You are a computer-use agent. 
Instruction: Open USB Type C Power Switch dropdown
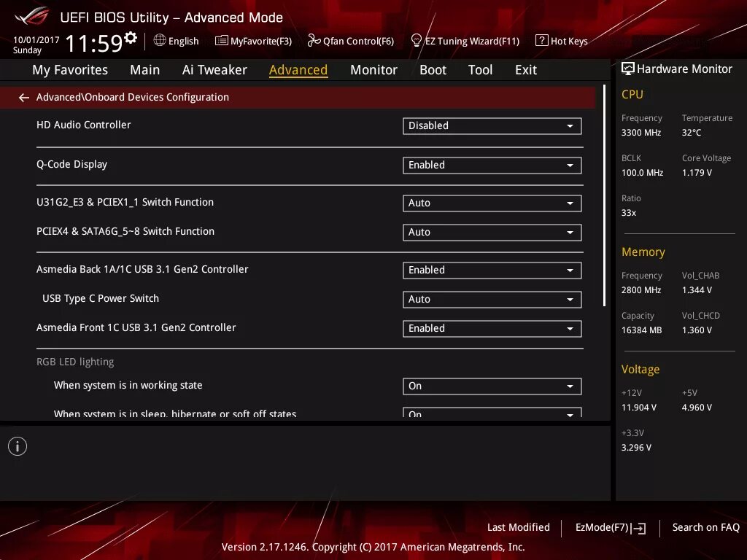[492, 300]
